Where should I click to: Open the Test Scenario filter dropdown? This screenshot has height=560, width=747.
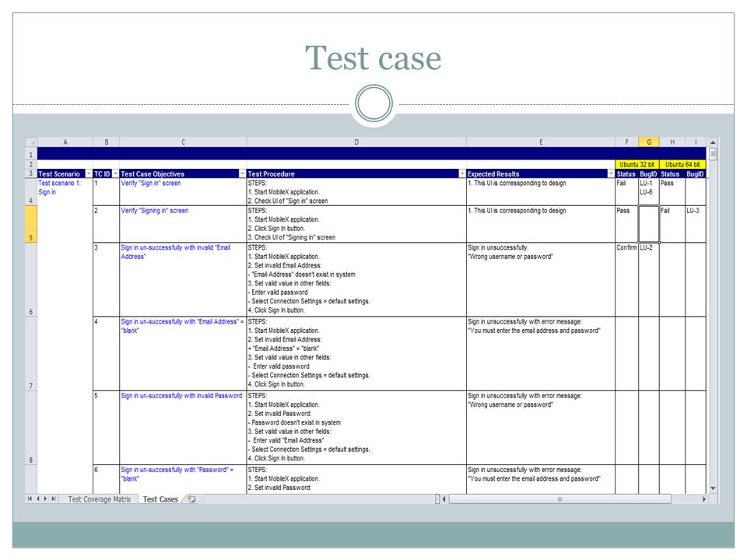[x=89, y=173]
